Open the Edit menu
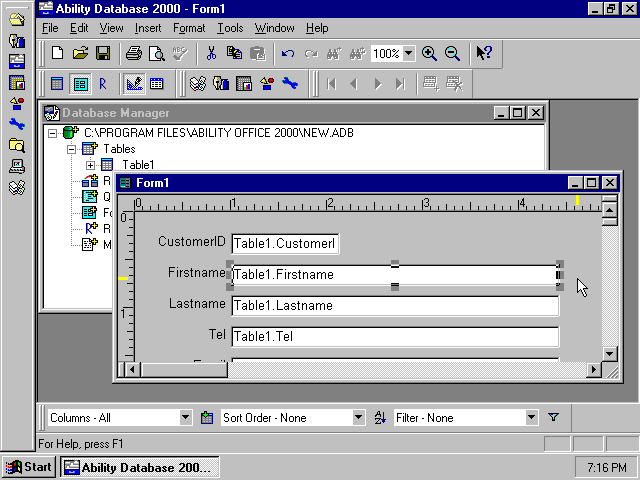The width and height of the screenshot is (640, 480). coord(79,28)
